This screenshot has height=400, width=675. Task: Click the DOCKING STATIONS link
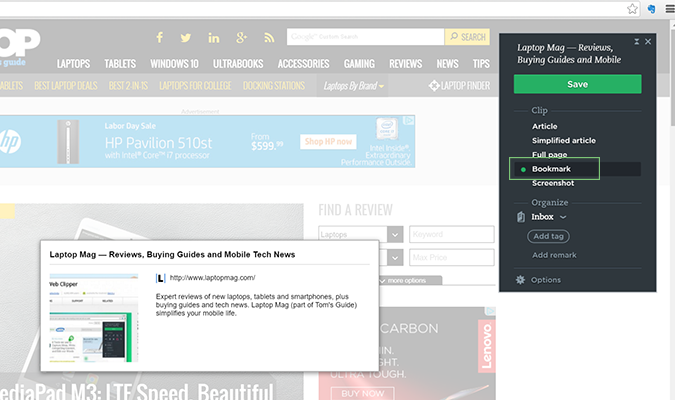[274, 86]
